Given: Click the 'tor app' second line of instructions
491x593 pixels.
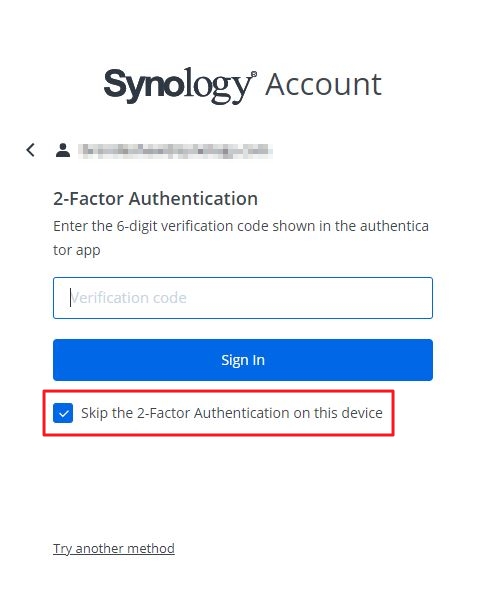Looking at the screenshot, I should pyautogui.click(x=77, y=250).
